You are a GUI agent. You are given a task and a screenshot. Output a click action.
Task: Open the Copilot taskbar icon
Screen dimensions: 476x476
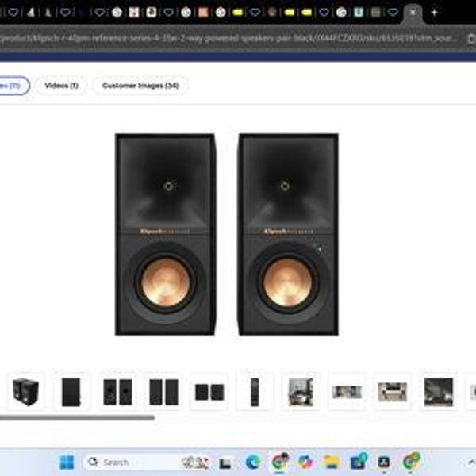(x=305, y=463)
